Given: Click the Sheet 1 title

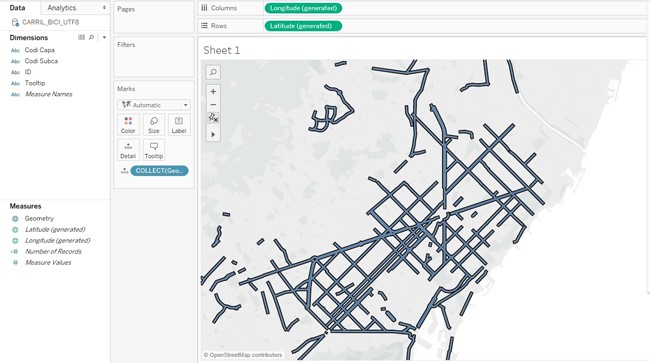Looking at the screenshot, I should tap(221, 51).
